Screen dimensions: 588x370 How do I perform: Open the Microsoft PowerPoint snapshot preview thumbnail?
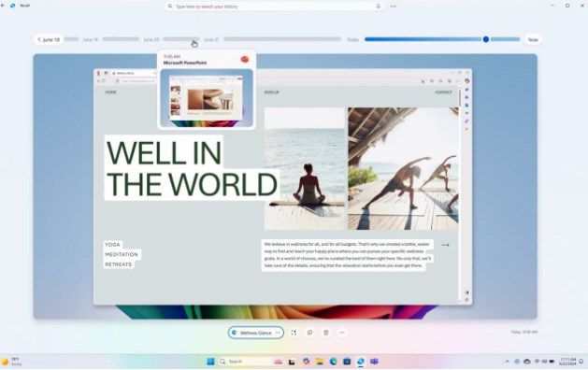pyautogui.click(x=207, y=98)
